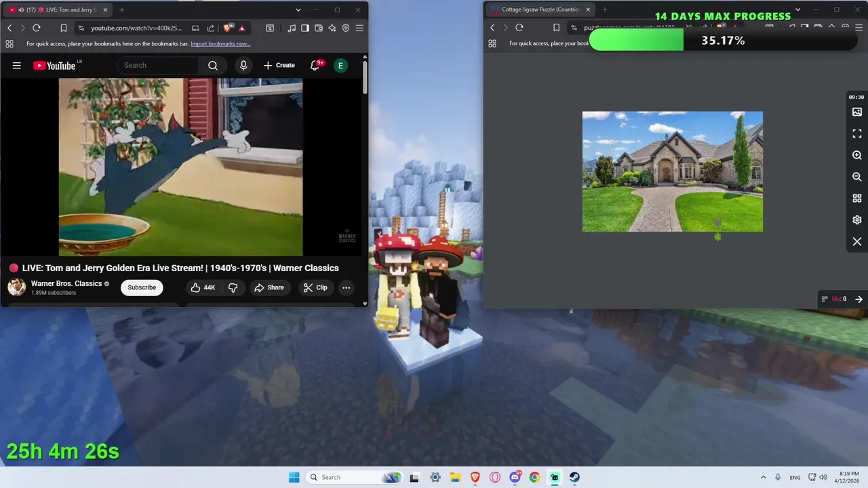Close the Tom and Jerry tab

click(105, 9)
